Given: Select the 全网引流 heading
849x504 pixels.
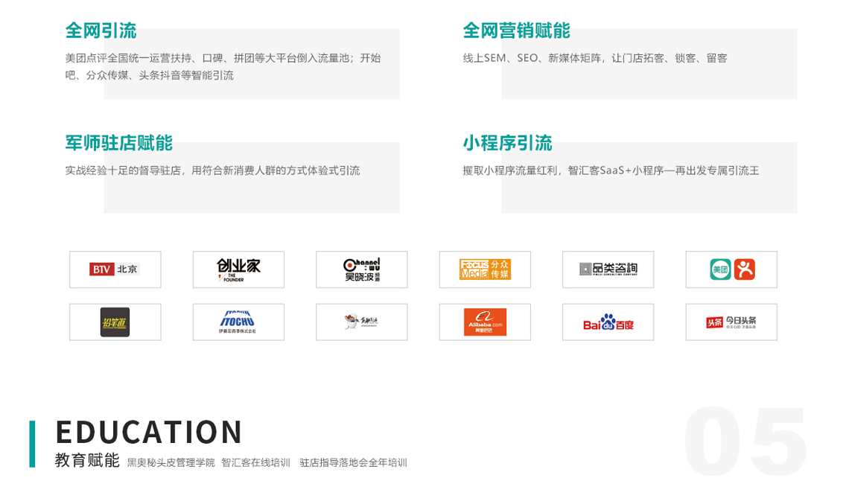Looking at the screenshot, I should point(101,31).
